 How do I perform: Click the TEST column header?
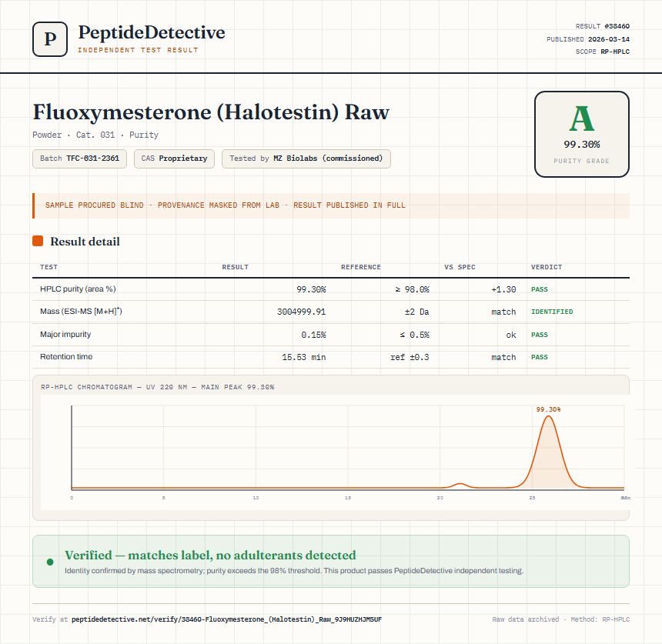48,267
